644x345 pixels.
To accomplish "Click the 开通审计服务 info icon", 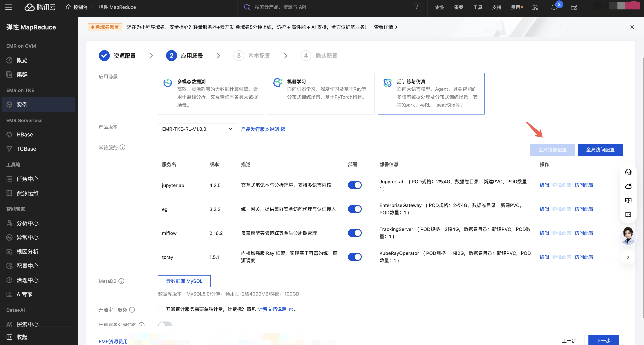I will (132, 309).
